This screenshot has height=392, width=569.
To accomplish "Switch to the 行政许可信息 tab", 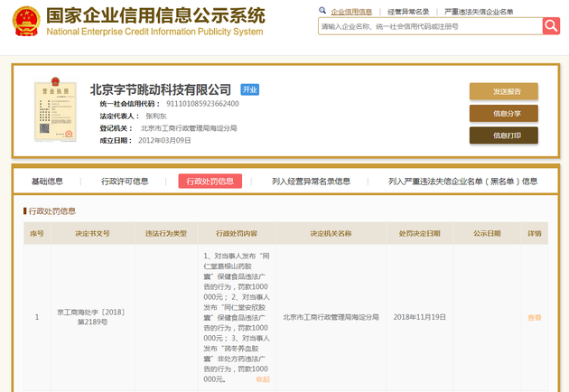I will tap(125, 182).
